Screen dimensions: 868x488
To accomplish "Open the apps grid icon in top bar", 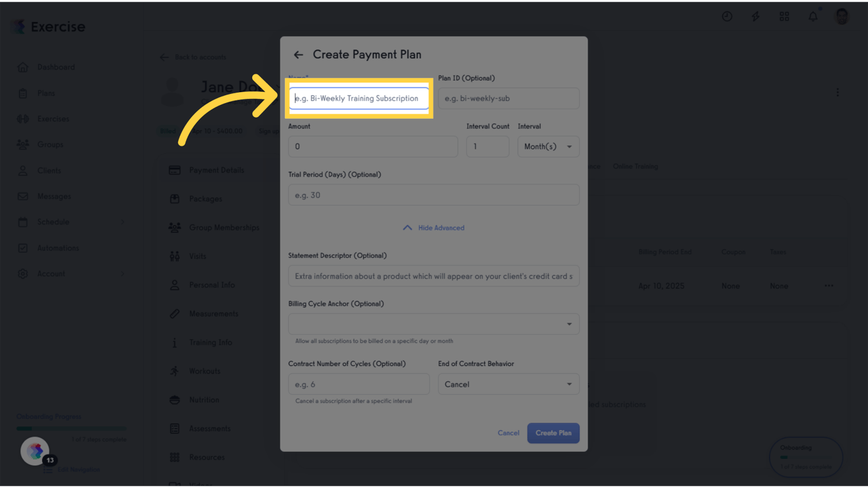I will point(784,17).
